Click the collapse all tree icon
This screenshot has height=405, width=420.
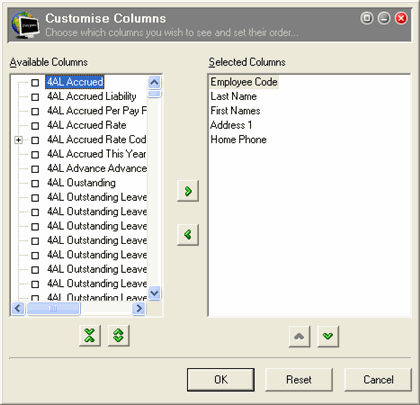click(90, 335)
